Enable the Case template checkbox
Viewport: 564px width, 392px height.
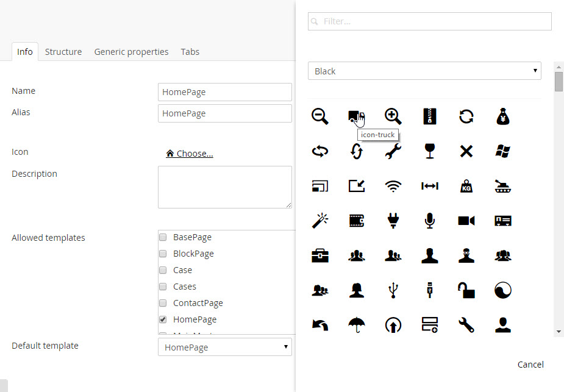(x=163, y=270)
